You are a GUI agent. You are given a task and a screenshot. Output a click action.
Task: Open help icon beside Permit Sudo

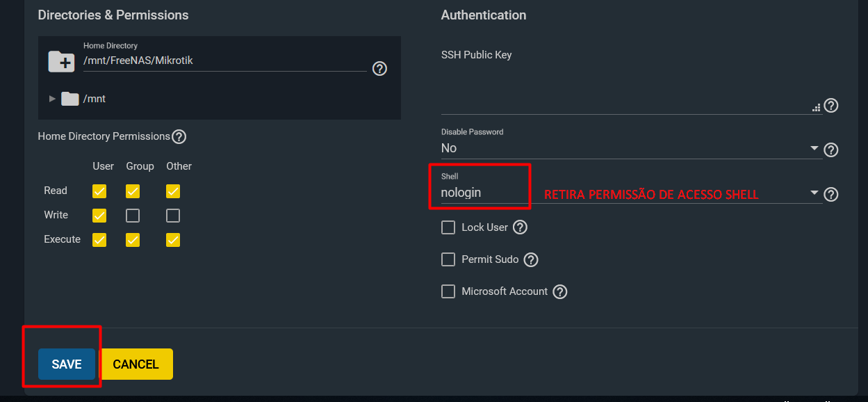(531, 259)
